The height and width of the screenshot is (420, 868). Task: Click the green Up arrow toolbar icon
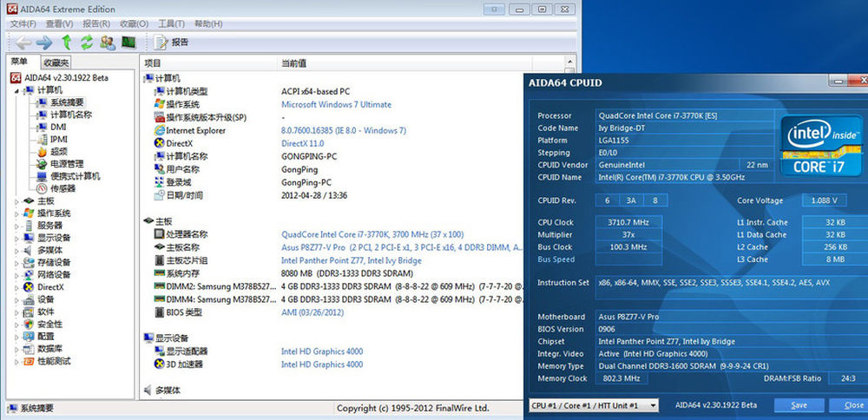click(67, 42)
